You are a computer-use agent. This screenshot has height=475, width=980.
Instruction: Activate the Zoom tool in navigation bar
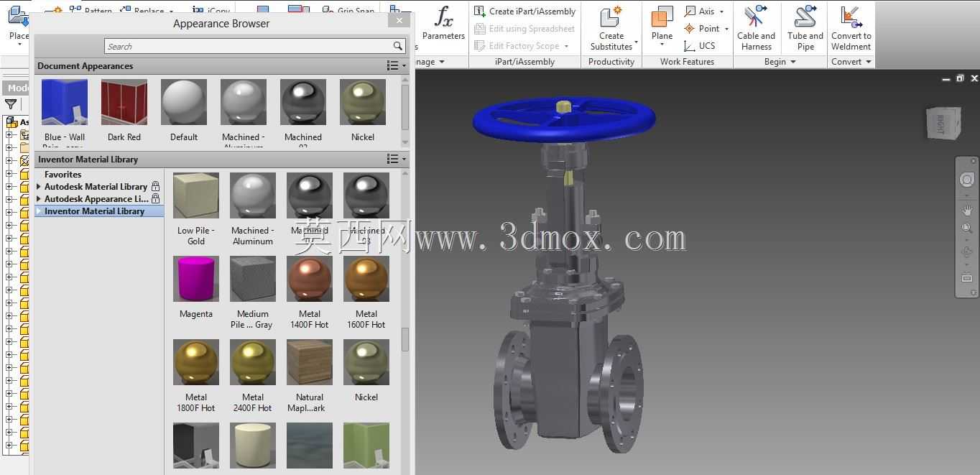click(967, 229)
